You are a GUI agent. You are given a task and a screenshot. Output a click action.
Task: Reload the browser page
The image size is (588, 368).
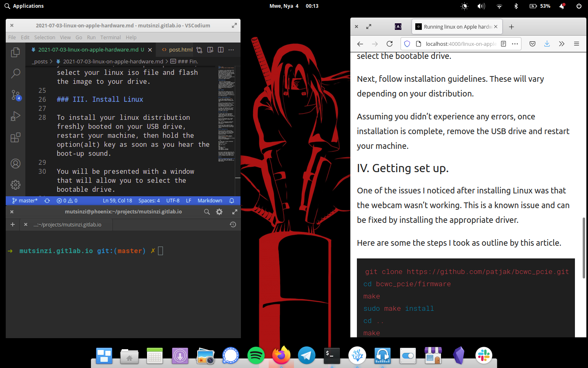click(x=390, y=44)
